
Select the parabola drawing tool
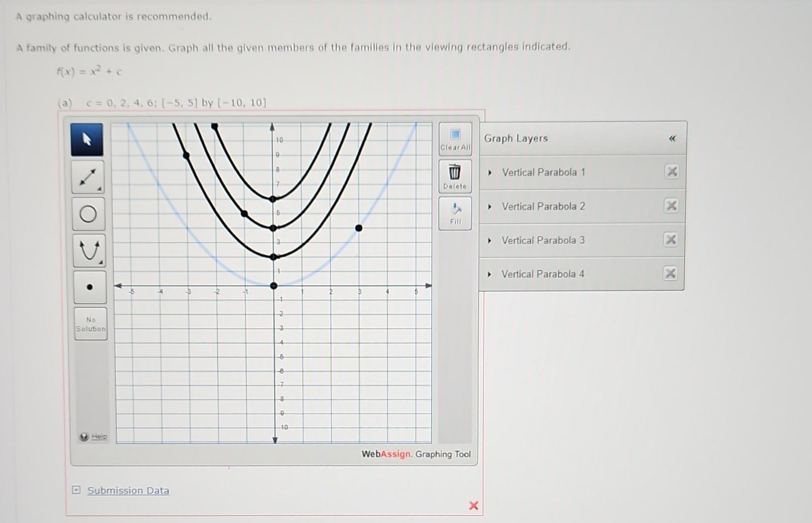coord(88,250)
